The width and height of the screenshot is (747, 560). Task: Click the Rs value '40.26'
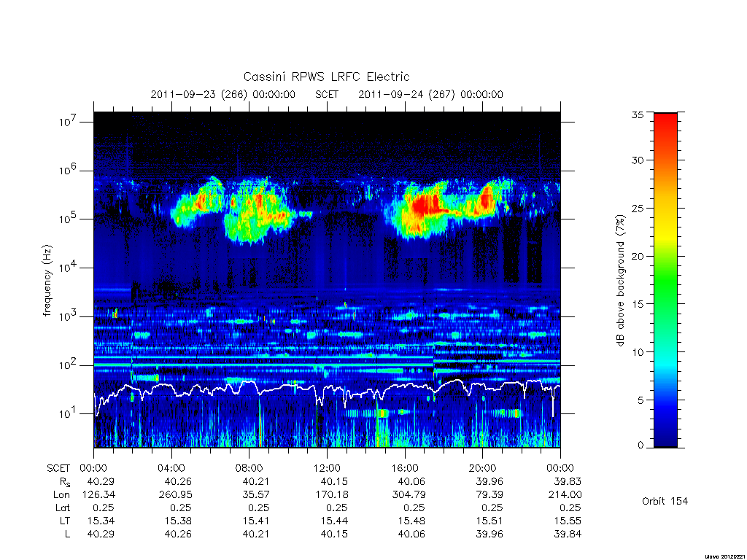[x=178, y=481]
